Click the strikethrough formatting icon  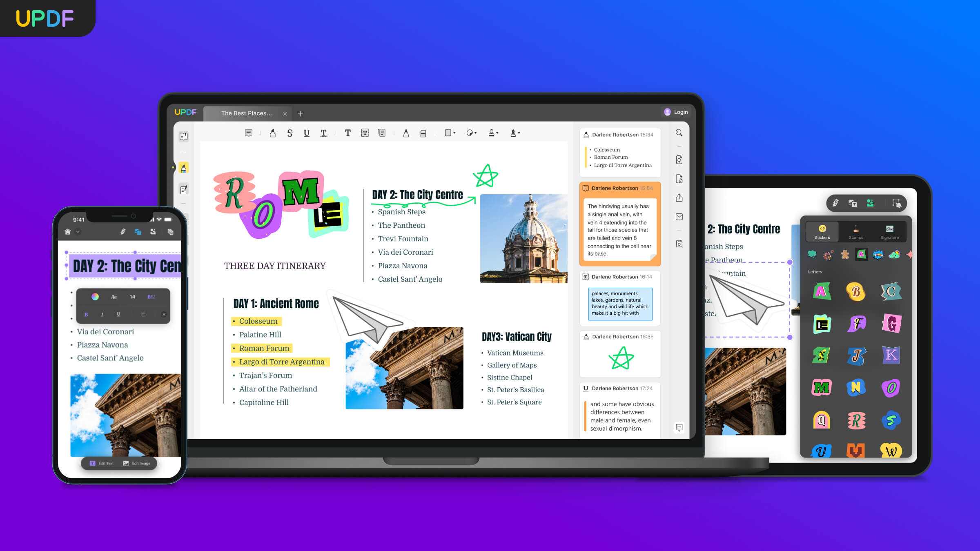pyautogui.click(x=289, y=133)
